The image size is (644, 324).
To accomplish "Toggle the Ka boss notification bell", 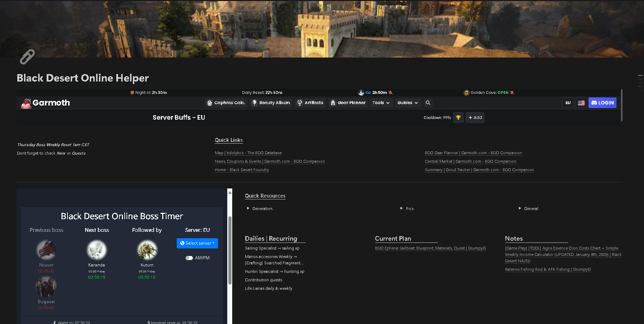I will point(391,92).
